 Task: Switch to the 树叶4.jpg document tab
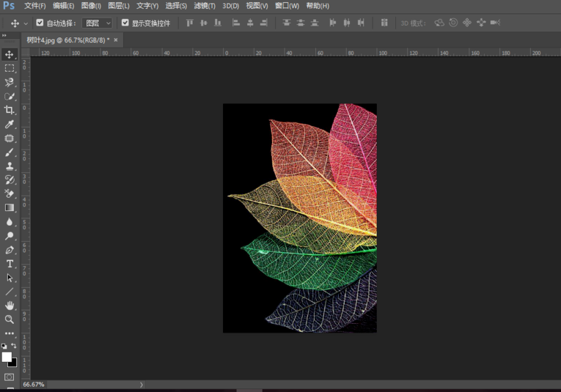click(67, 40)
